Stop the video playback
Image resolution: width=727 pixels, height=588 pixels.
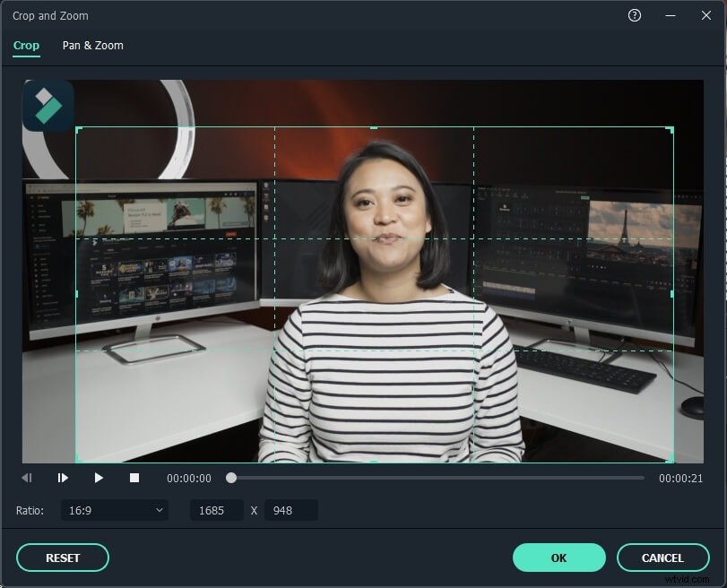click(134, 477)
